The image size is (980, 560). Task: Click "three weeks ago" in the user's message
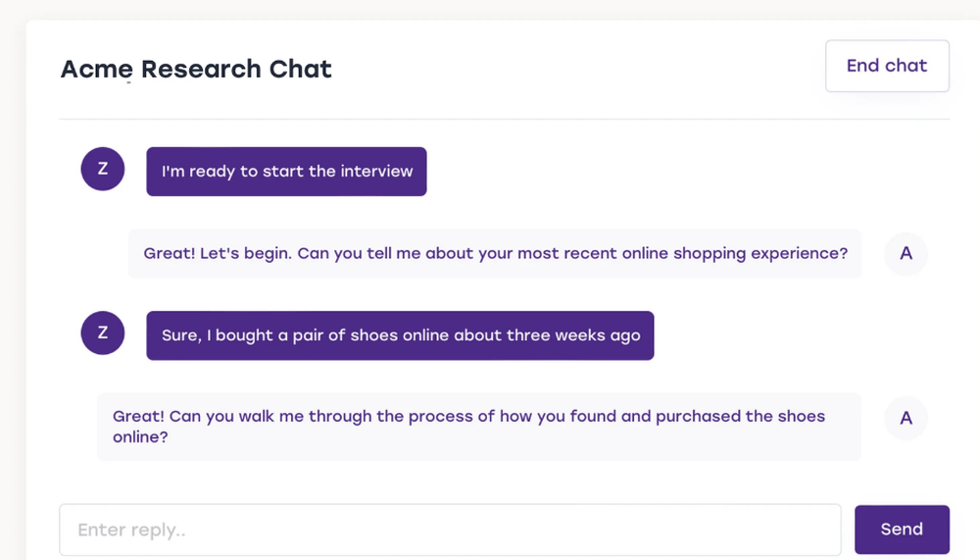point(573,335)
